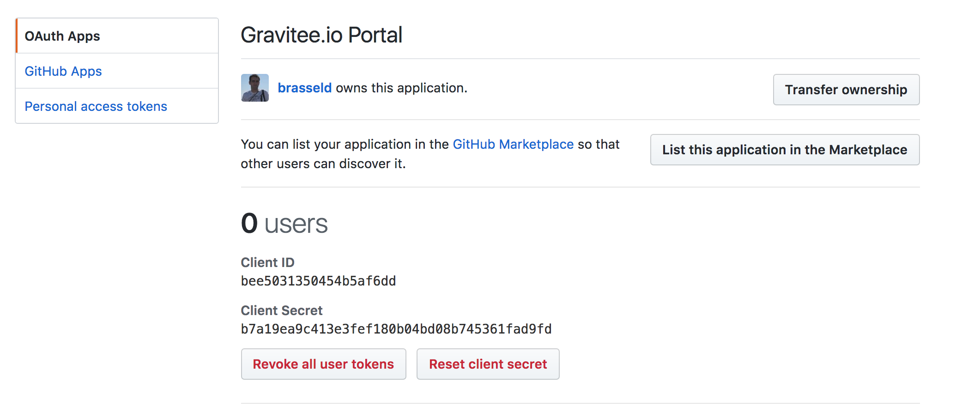Click the Client Secret label
980x413 pixels.
click(x=281, y=310)
